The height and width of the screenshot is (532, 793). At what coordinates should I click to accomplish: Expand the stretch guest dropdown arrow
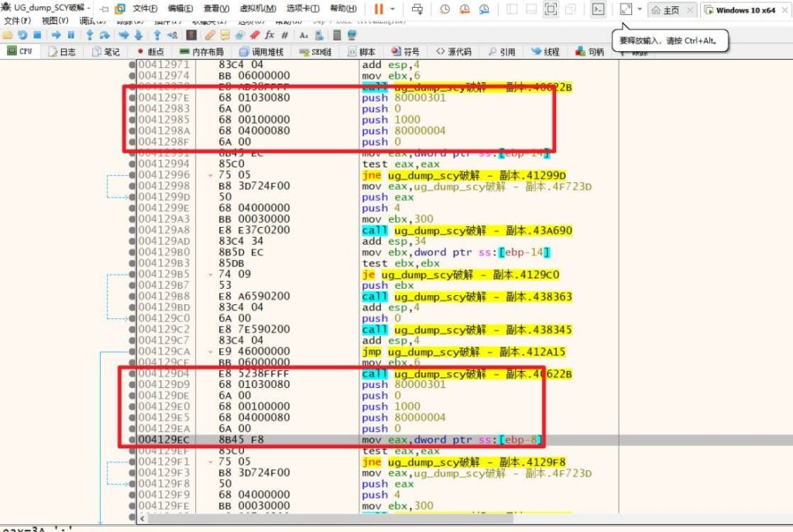point(640,10)
